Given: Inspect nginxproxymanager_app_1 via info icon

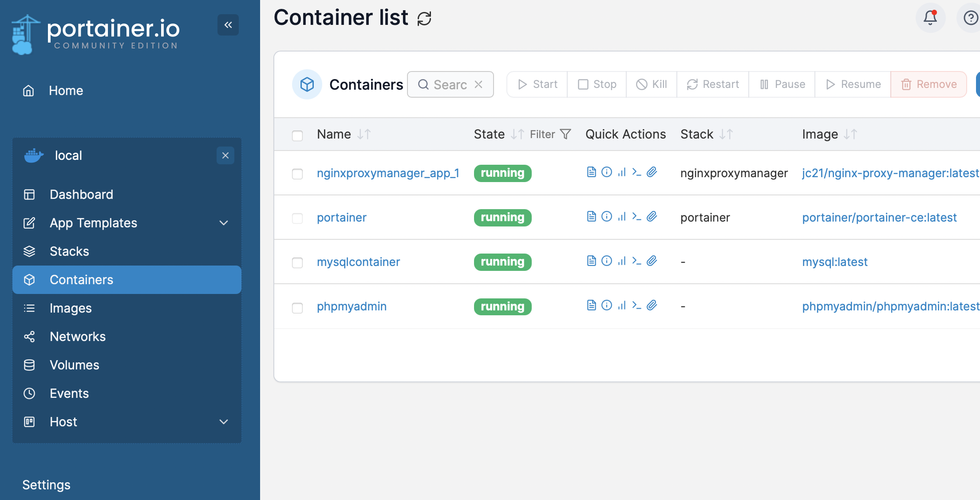Looking at the screenshot, I should tap(607, 172).
